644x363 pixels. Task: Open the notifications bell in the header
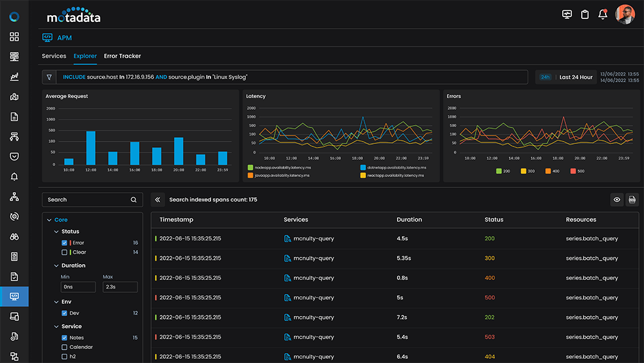point(603,14)
